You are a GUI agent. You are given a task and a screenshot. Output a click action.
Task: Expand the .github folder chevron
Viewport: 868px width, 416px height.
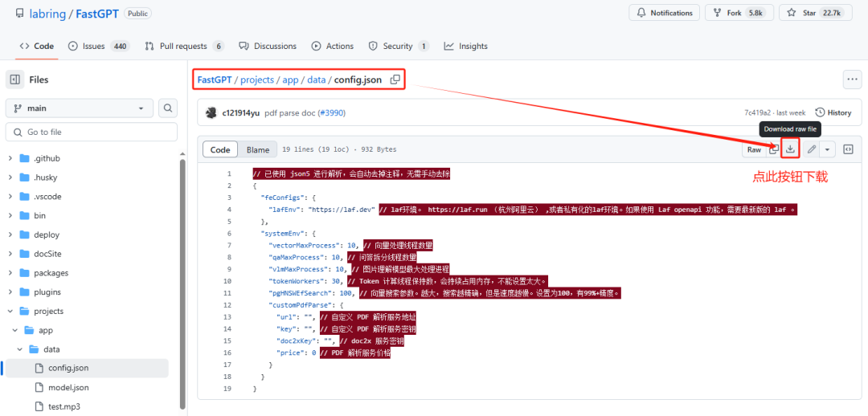(x=10, y=158)
